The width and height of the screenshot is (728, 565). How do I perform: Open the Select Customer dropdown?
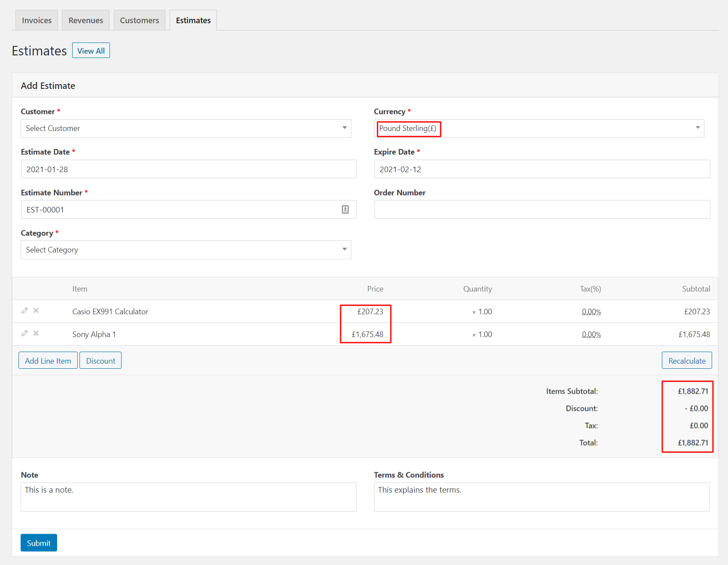[186, 128]
